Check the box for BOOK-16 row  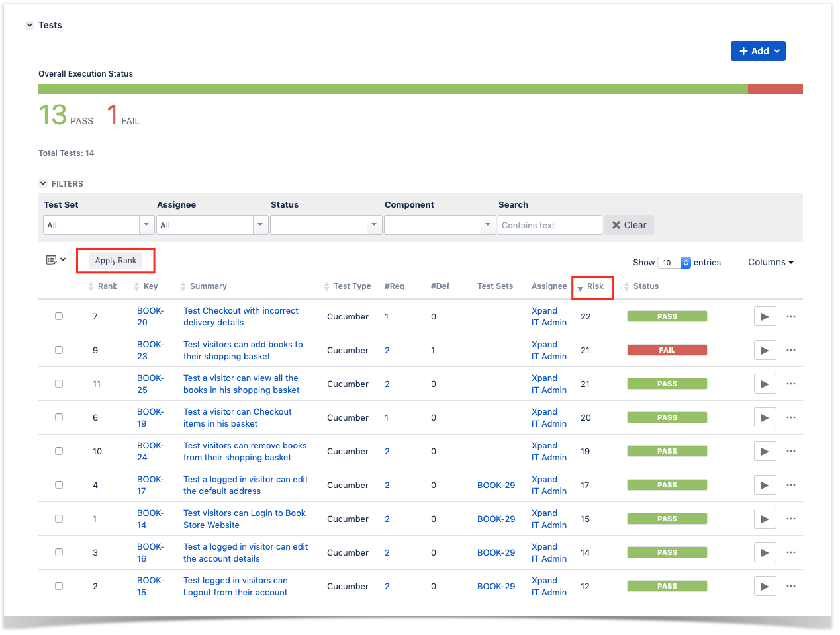click(x=59, y=552)
